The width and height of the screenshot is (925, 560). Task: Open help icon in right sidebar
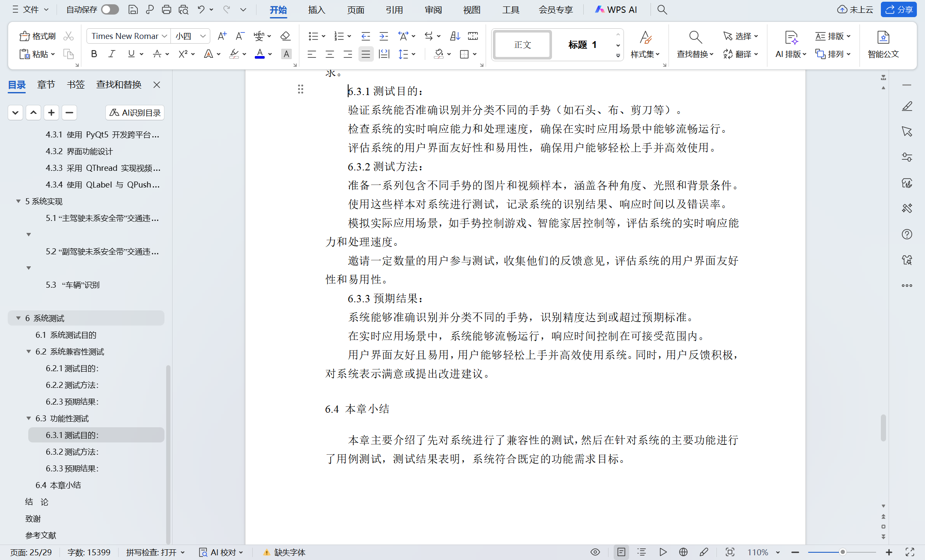pyautogui.click(x=907, y=234)
